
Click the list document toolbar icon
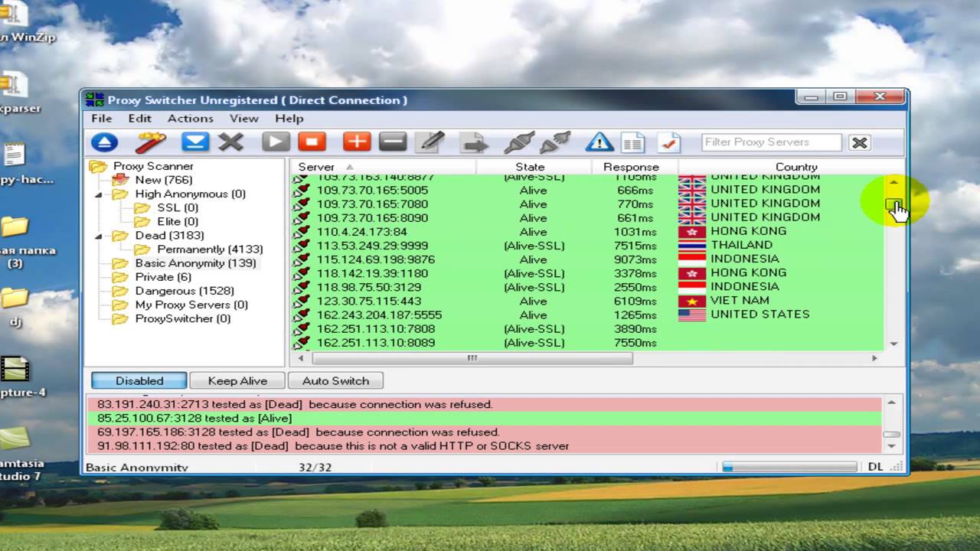pyautogui.click(x=632, y=143)
